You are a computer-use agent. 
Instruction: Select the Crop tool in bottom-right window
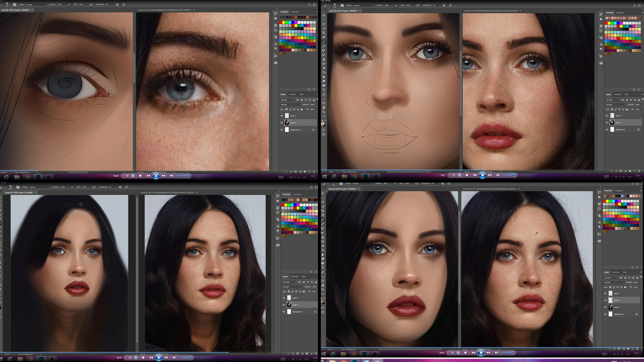[323, 211]
